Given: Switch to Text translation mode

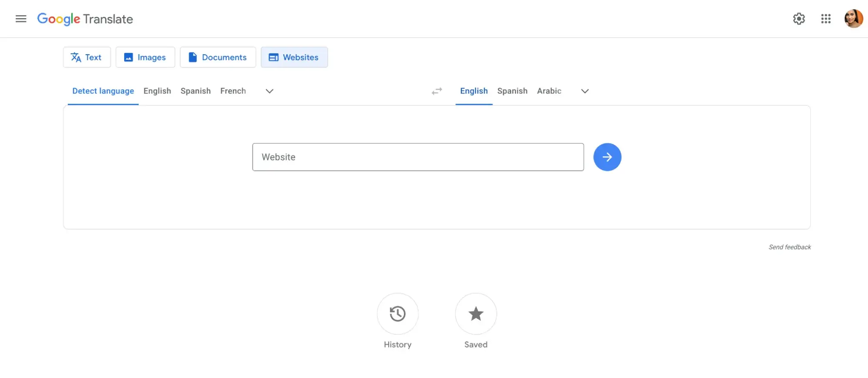Looking at the screenshot, I should click(87, 57).
